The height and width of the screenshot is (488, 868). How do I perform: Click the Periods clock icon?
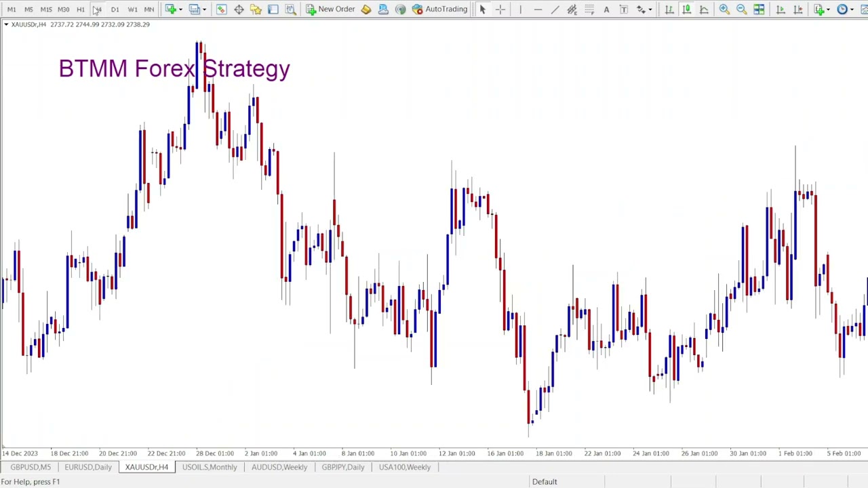click(842, 9)
